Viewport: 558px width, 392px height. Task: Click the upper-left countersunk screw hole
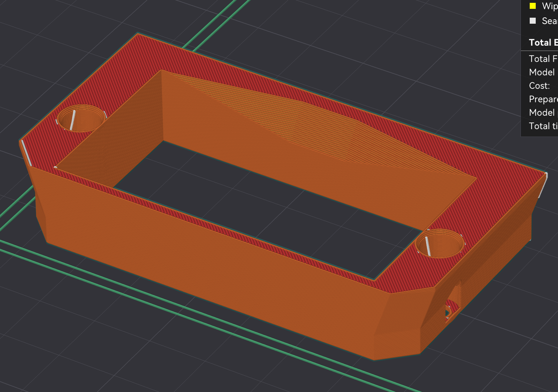pos(81,118)
